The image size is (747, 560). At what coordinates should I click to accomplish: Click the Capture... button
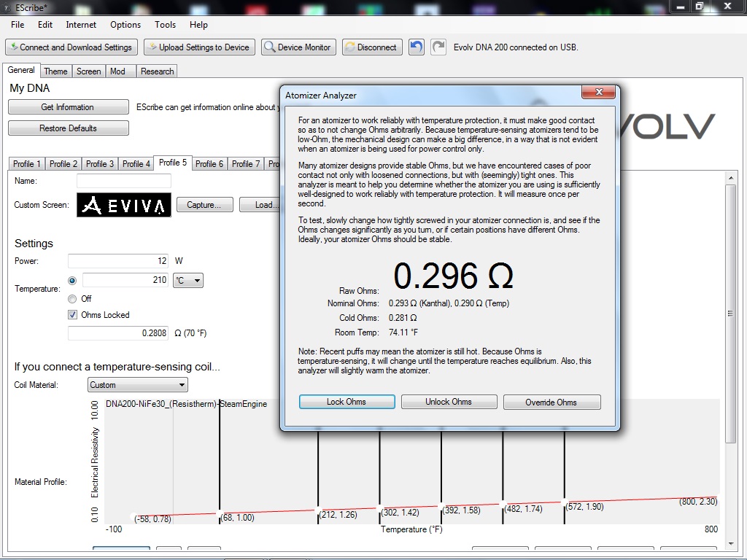click(204, 205)
